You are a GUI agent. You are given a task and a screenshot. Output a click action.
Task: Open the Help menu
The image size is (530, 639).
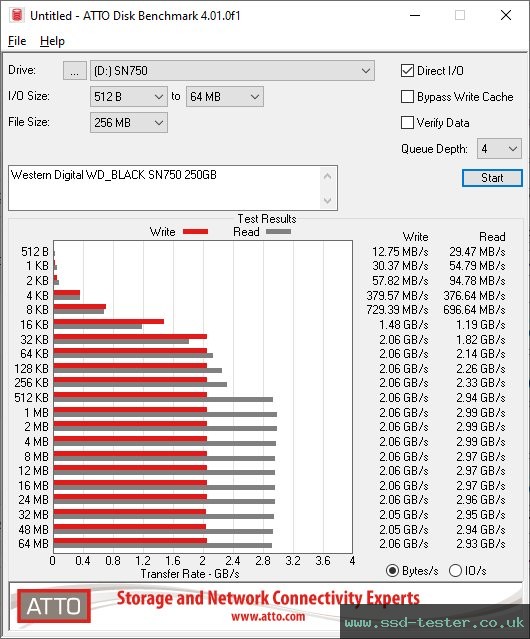point(52,41)
